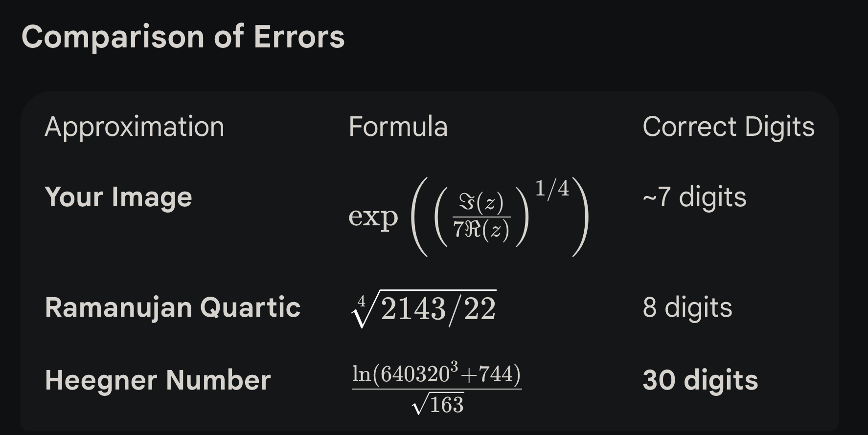868x435 pixels.
Task: Click exp in the Your Image formula
Action: (373, 217)
